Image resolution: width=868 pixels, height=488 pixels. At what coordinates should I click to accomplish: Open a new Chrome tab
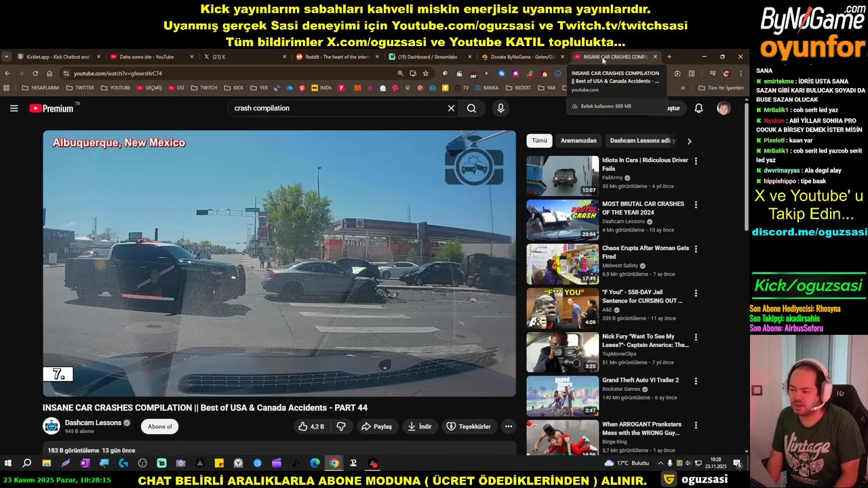pyautogui.click(x=669, y=57)
